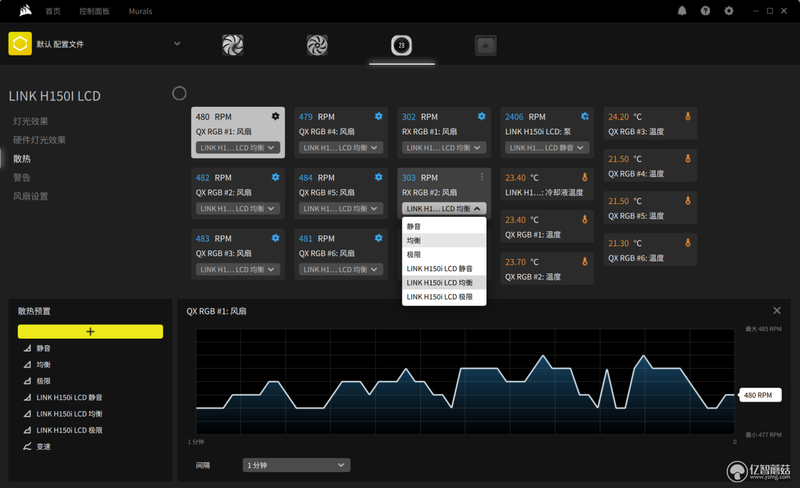
Task: Click thermometer icon on QX RGB #5 temperature card
Action: (x=688, y=201)
